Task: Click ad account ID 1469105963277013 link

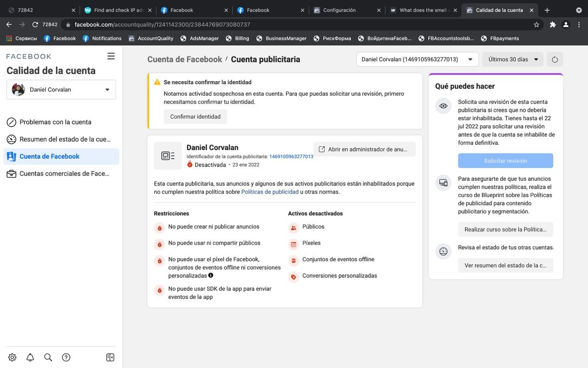Action: [291, 156]
